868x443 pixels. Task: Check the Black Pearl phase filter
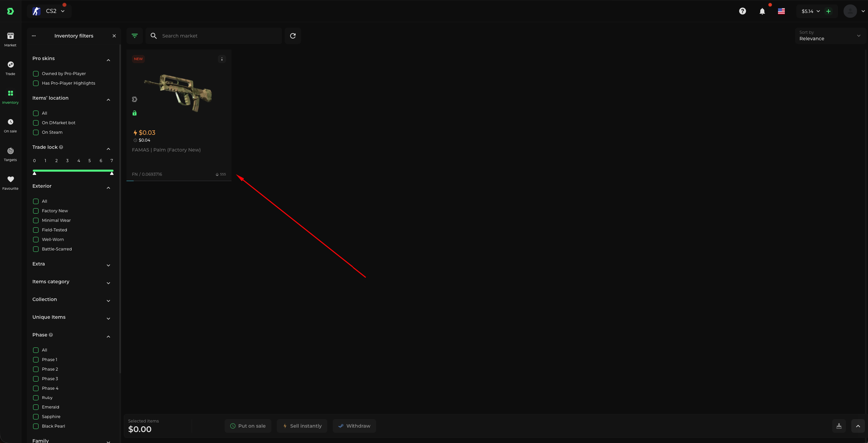(x=36, y=426)
